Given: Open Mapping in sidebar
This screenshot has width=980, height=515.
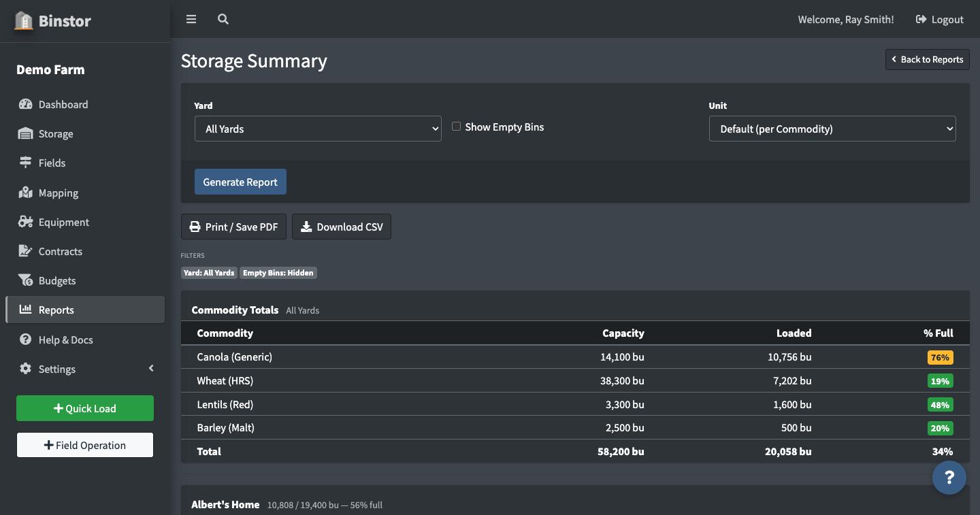Looking at the screenshot, I should [x=85, y=193].
